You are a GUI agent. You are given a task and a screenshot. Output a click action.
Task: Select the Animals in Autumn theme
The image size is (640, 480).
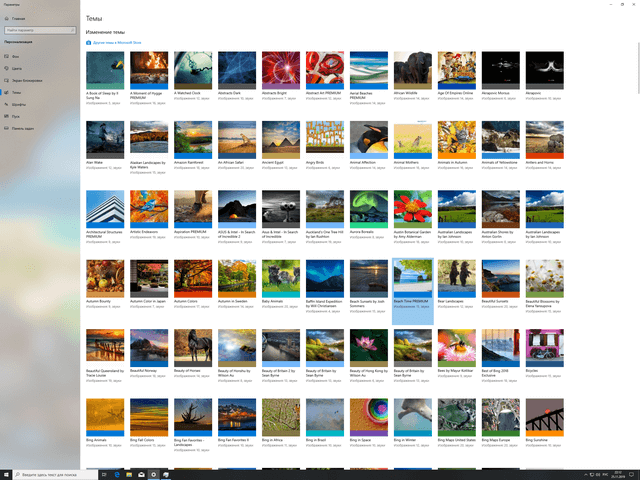pos(457,140)
